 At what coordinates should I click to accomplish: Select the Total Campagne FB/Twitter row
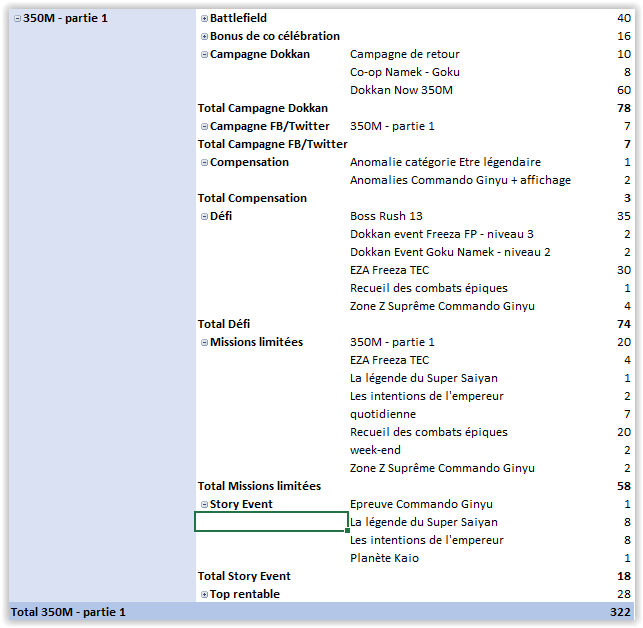coord(415,144)
